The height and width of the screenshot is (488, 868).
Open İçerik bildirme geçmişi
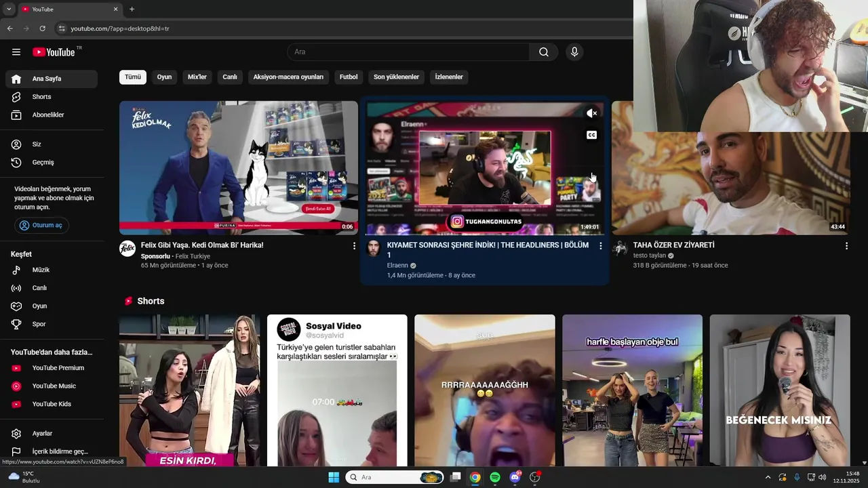(52, 451)
